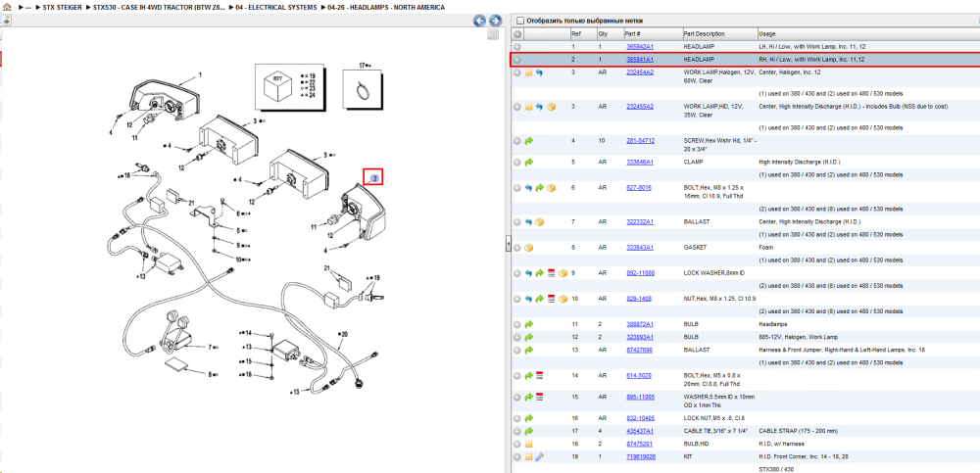Expand the breadcrumb ellipsis level
This screenshot has height=473, width=980.
tap(28, 8)
